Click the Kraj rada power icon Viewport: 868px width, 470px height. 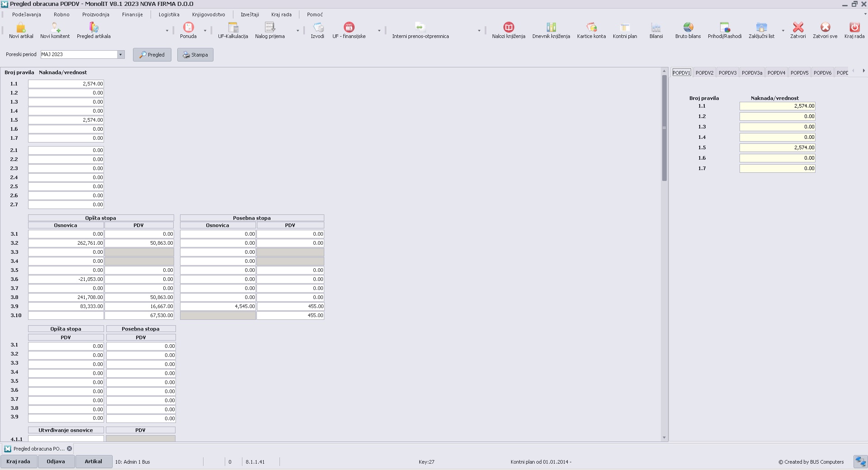[854, 28]
